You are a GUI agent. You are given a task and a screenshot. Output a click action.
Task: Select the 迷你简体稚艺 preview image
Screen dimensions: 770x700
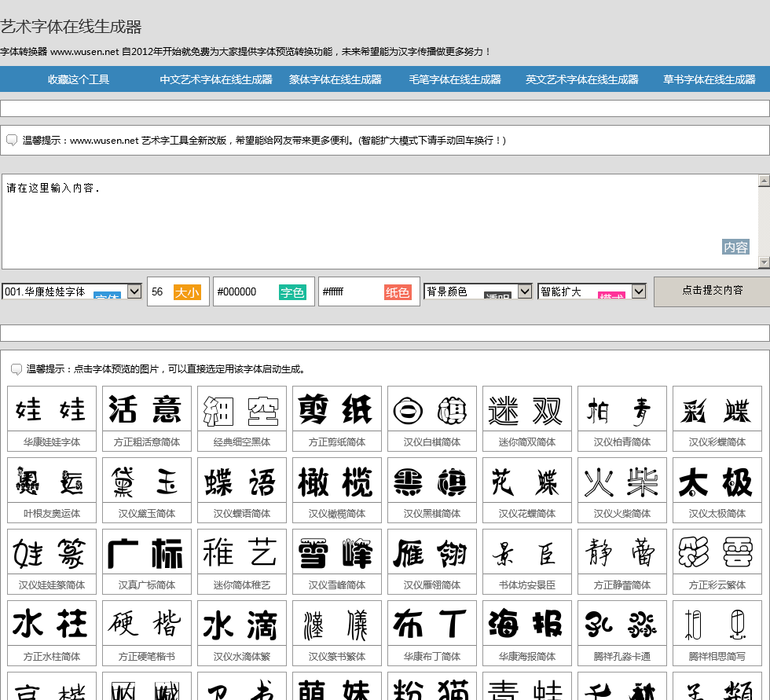pos(241,552)
